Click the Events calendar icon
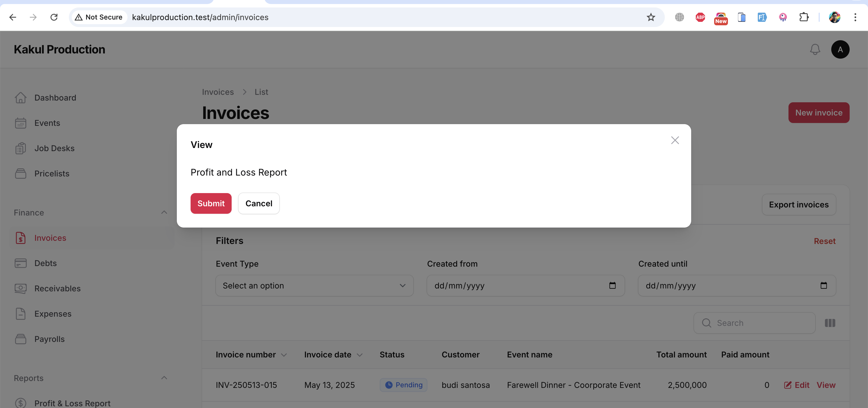 coord(21,123)
